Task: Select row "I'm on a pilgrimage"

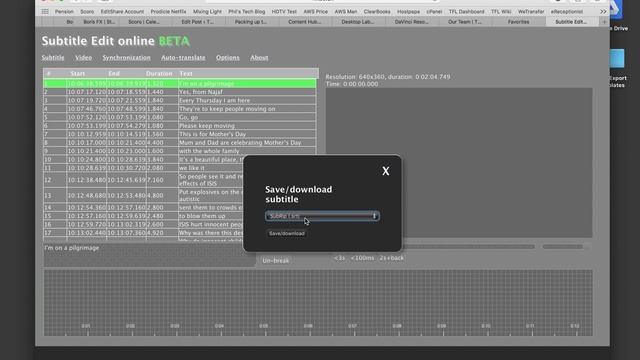Action: coord(180,84)
